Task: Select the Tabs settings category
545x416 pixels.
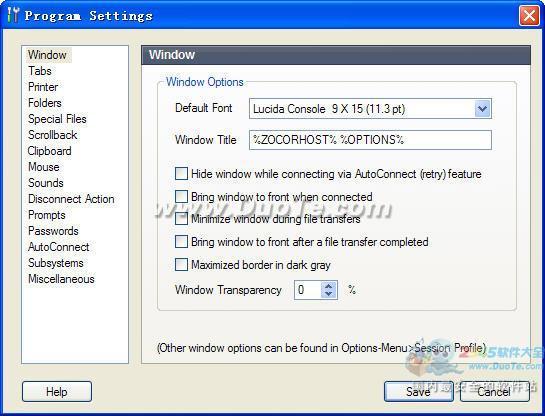Action: point(40,71)
